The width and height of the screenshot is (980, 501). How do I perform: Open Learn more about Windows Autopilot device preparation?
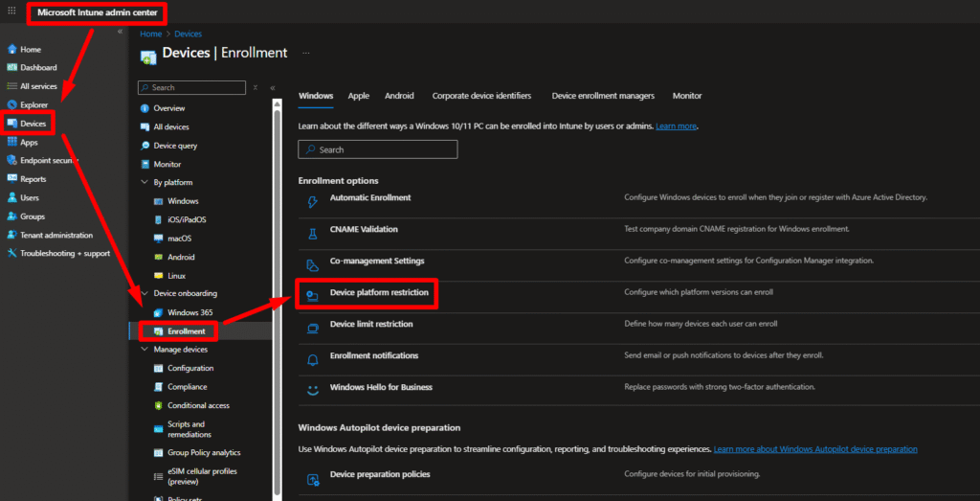pos(815,449)
